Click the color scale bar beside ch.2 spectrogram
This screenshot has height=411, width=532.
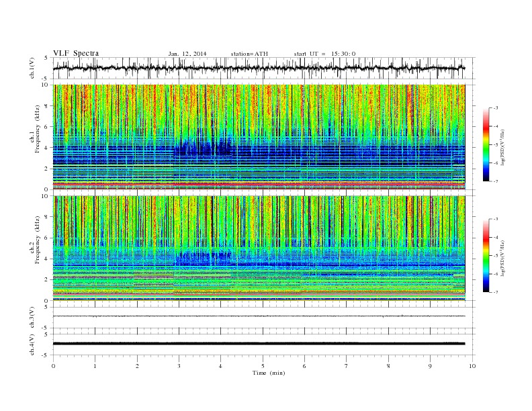tap(486, 256)
